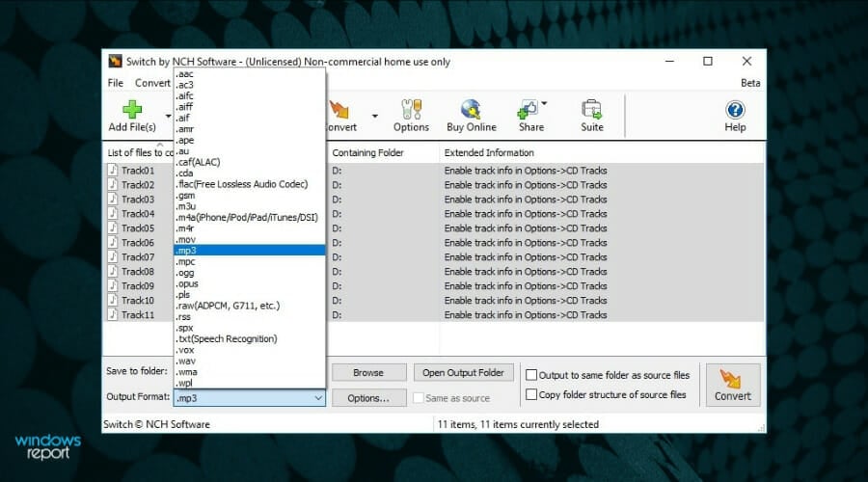Click the Options... button next to Output Format
This screenshot has width=868, height=482.
click(368, 398)
